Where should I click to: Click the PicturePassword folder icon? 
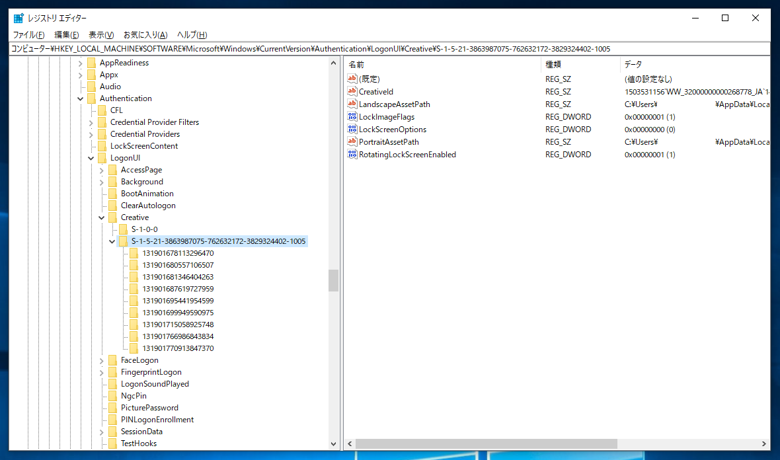tap(112, 408)
